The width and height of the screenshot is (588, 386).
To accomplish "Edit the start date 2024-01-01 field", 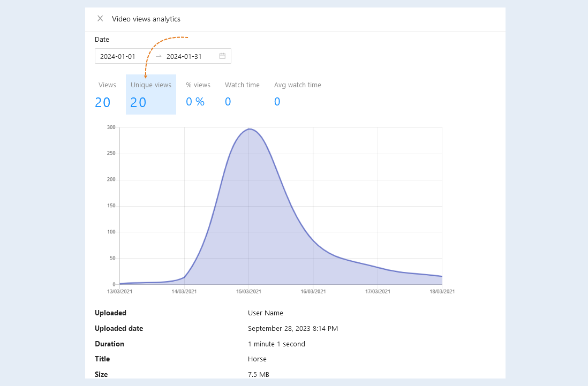I will point(118,56).
